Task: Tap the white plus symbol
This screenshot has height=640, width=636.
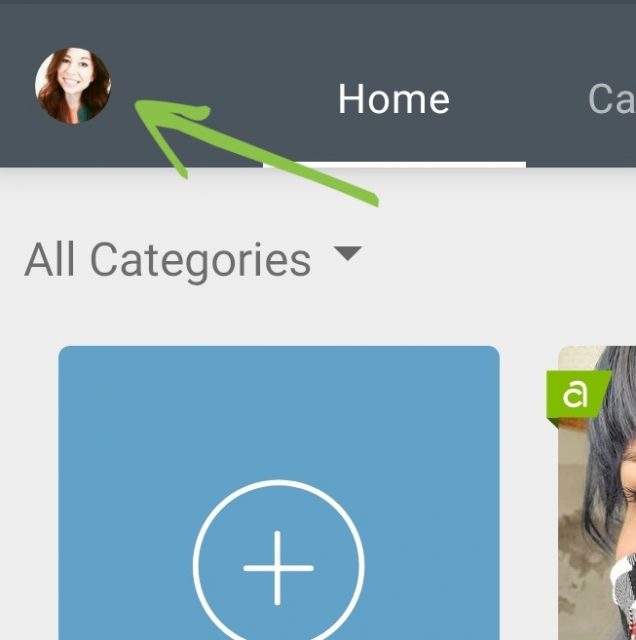Action: 278,568
